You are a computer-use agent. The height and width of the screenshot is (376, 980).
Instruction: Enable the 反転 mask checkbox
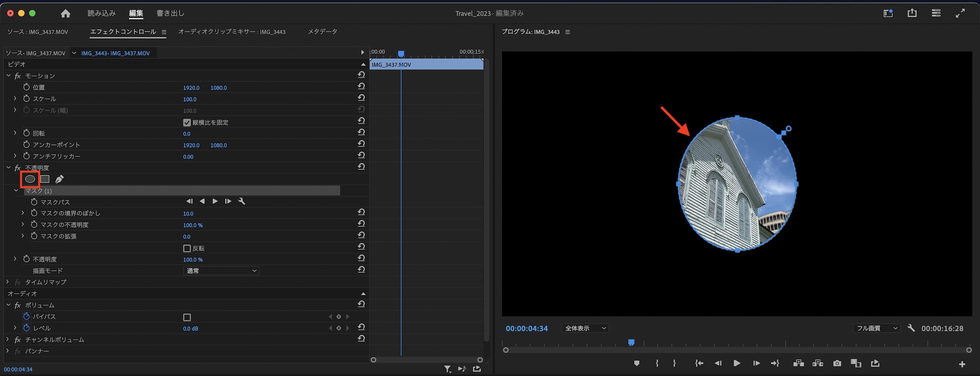187,249
